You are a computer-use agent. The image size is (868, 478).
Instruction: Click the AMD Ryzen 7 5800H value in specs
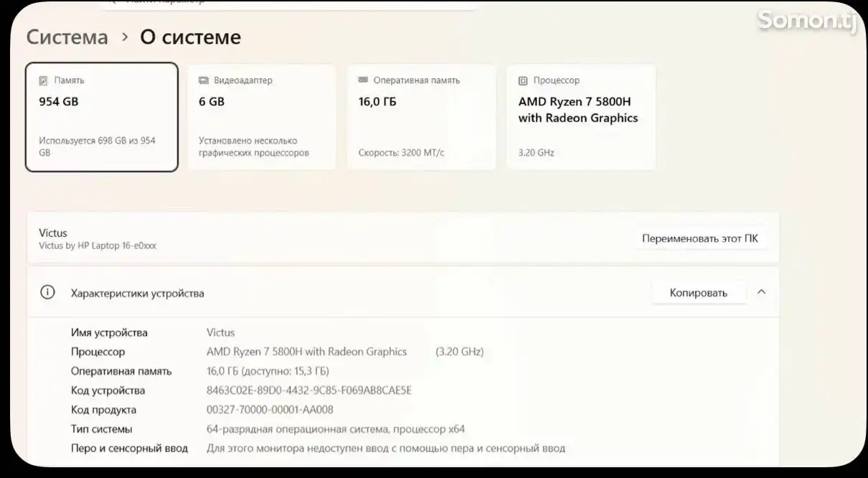click(307, 352)
